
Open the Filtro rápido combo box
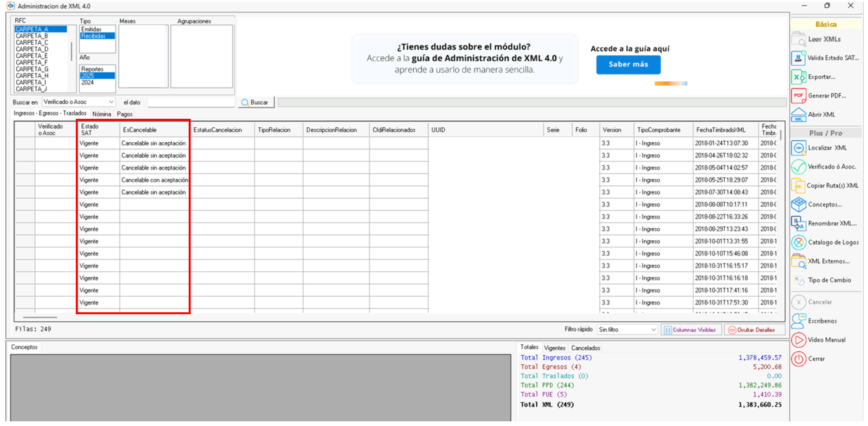627,330
